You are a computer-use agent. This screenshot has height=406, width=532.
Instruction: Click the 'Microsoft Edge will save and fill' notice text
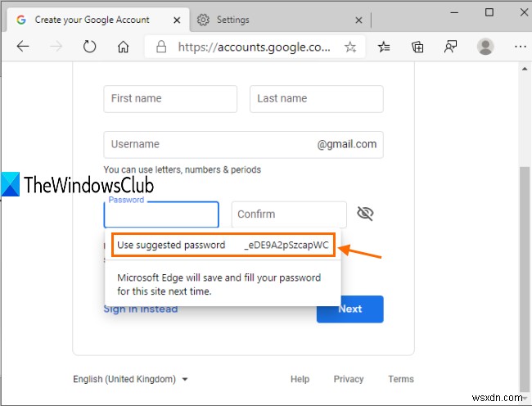(x=219, y=284)
